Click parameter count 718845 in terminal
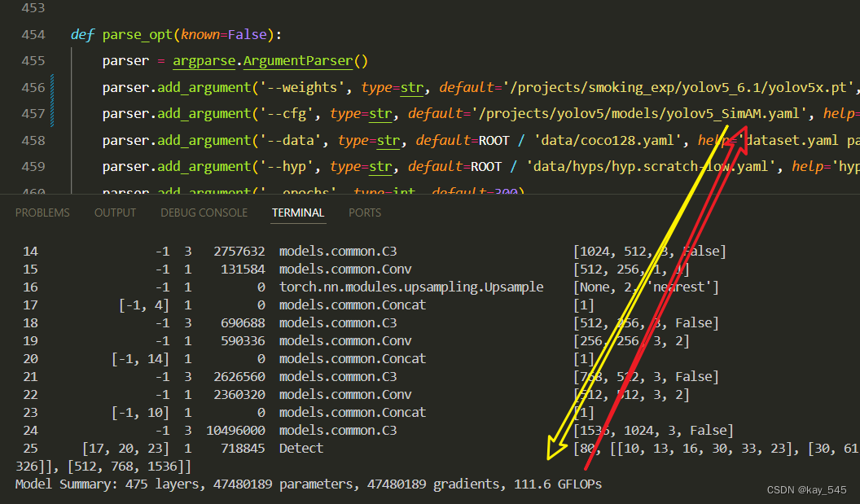 point(243,448)
